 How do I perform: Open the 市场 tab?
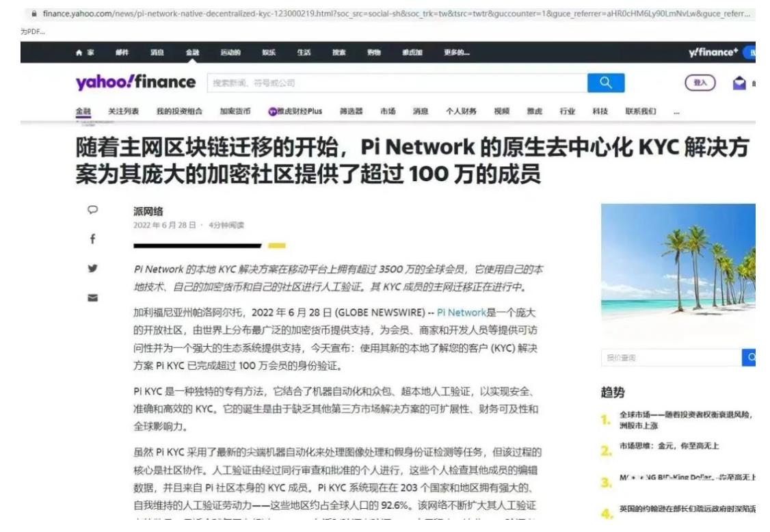click(388, 111)
